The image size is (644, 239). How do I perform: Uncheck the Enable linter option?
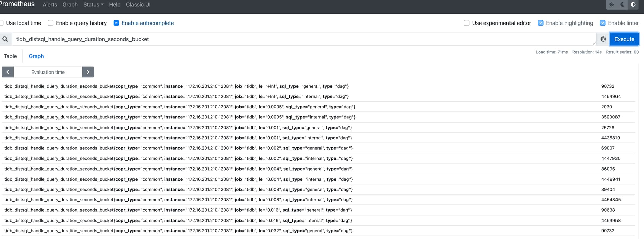coord(603,23)
